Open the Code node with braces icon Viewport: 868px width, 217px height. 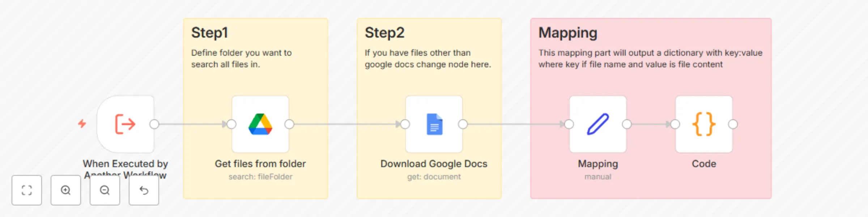click(x=703, y=124)
